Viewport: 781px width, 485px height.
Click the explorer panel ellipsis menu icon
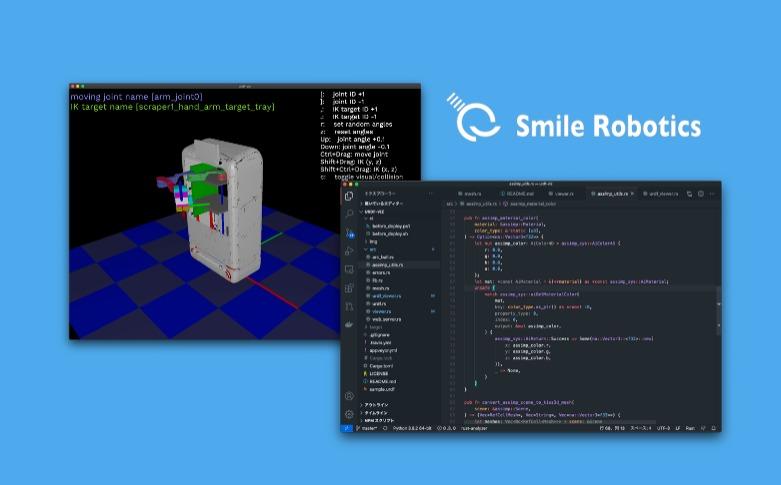pyautogui.click(x=431, y=194)
